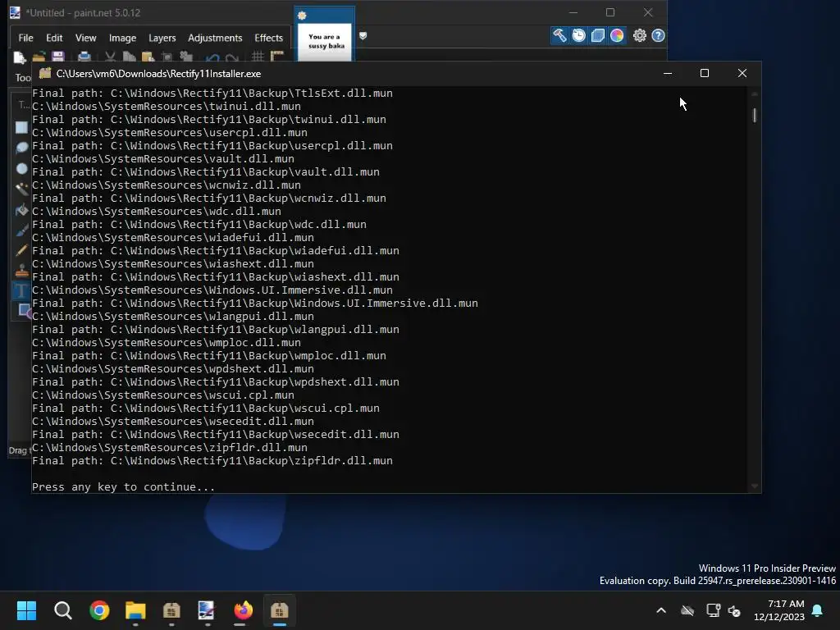Select the Rectangle Select tool in paint.net

point(21,127)
